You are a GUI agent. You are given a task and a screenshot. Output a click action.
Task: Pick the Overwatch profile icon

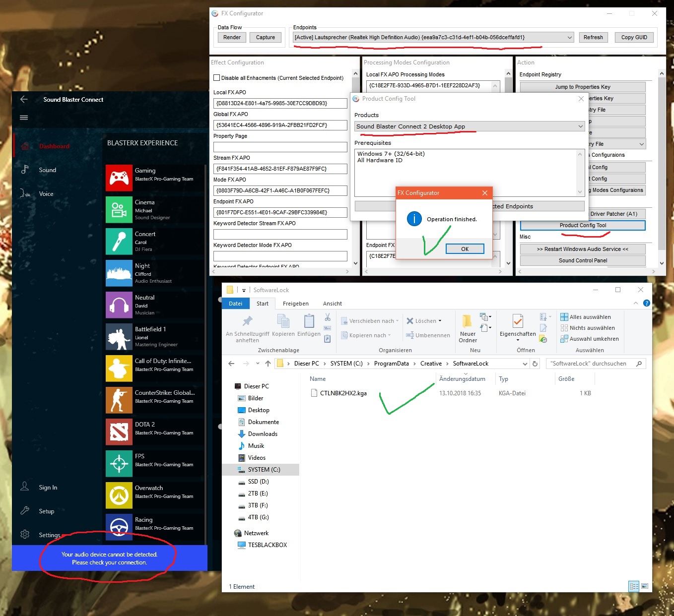(x=119, y=495)
